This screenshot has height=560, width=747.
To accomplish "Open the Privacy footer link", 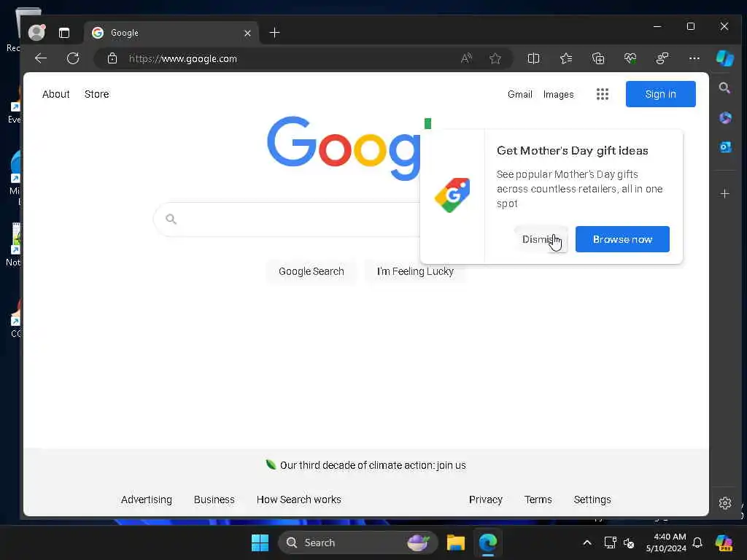I will 485,499.
